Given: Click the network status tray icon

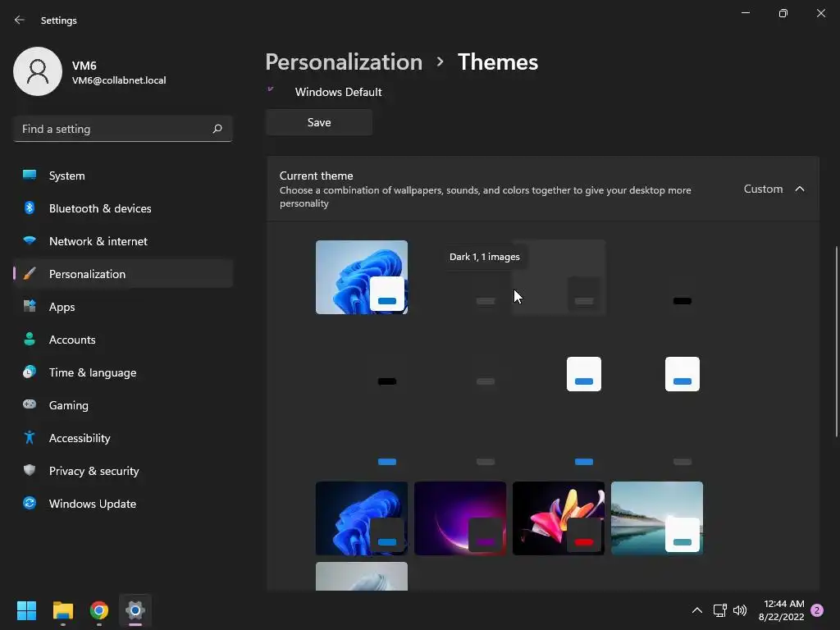Looking at the screenshot, I should click(719, 610).
